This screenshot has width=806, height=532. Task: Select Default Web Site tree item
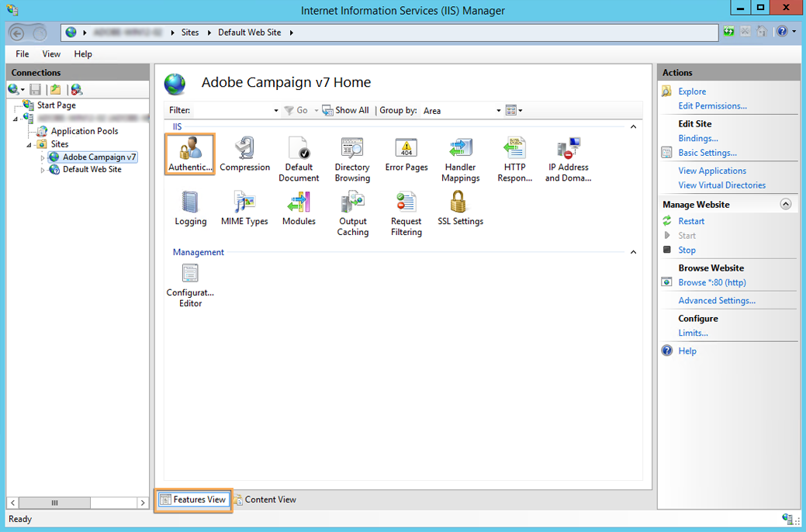pyautogui.click(x=92, y=169)
